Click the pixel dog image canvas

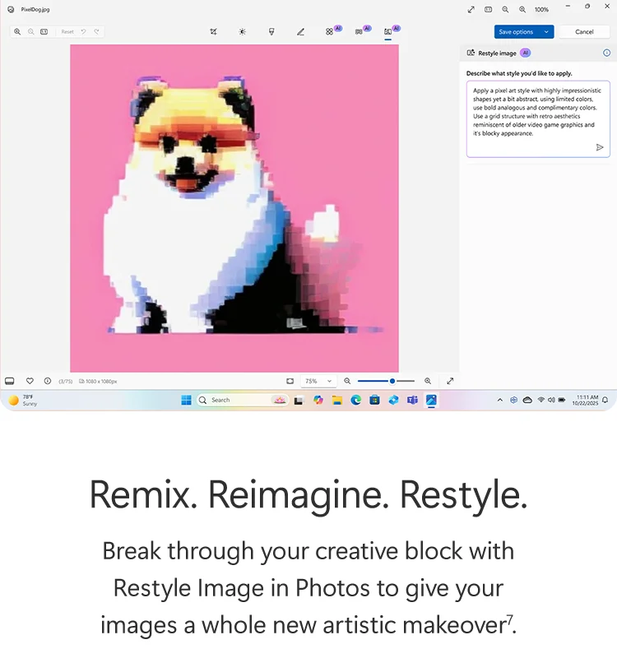pos(234,208)
